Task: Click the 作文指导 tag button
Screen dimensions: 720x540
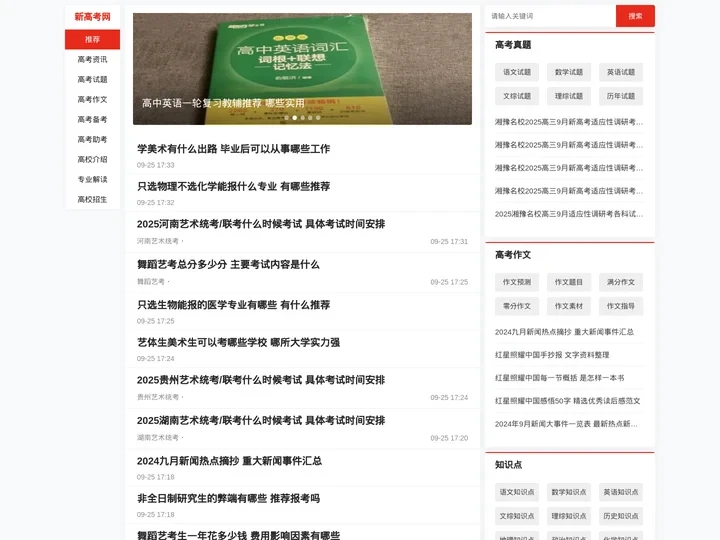Action: coord(621,306)
